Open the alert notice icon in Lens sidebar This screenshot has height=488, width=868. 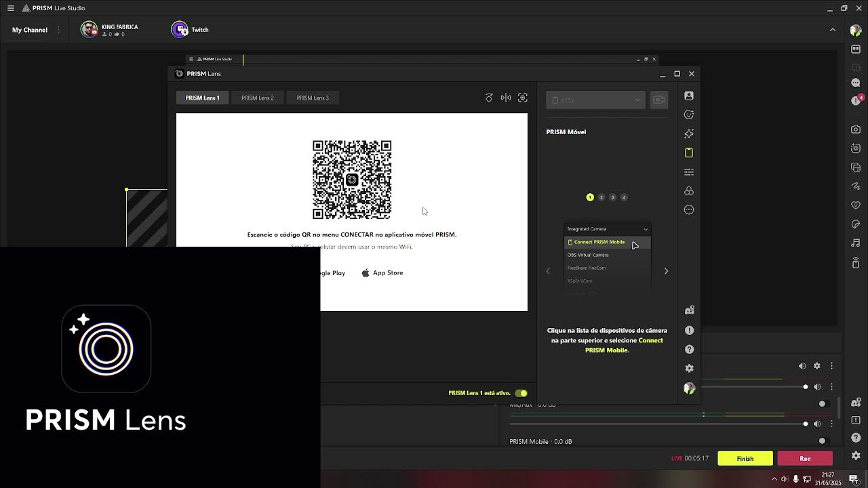[x=689, y=330]
